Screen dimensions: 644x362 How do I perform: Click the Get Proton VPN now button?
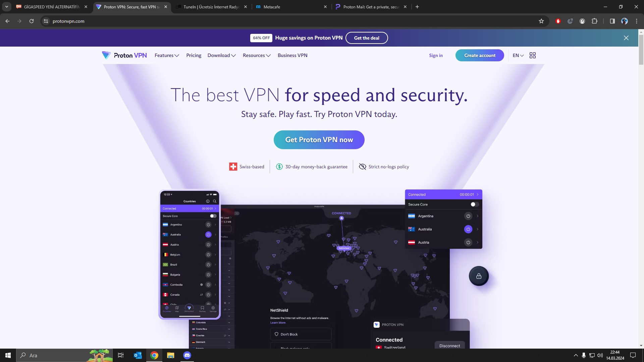click(319, 140)
